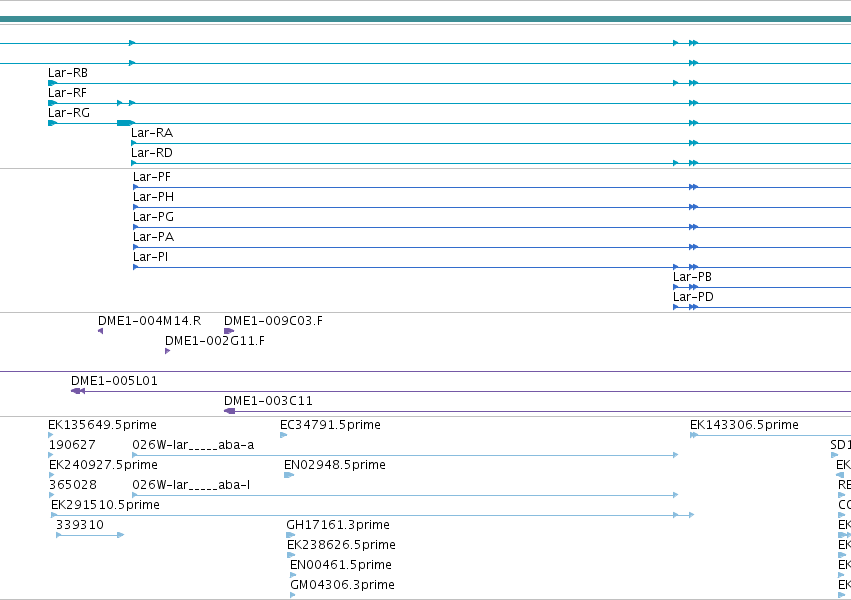Click the 026W-lar_____aba-a feature label
The image size is (851, 600).
[193, 445]
